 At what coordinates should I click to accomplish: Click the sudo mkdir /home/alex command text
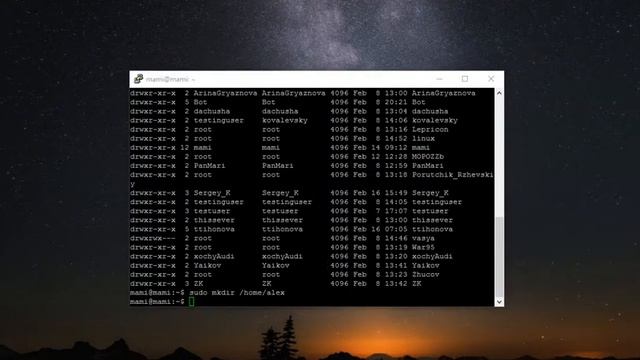[237, 293]
